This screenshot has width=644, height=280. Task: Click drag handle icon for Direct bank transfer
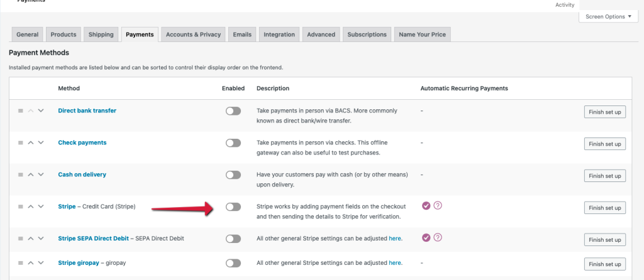(x=20, y=110)
